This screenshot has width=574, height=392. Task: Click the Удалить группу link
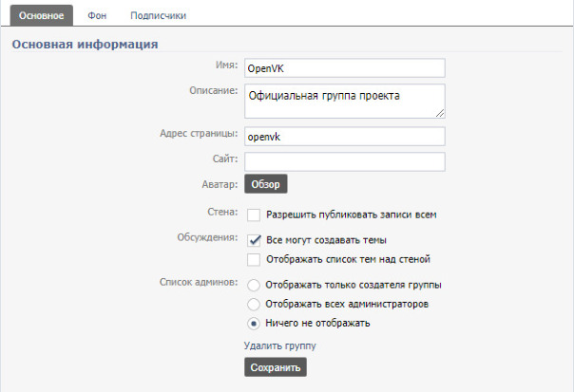click(x=279, y=345)
